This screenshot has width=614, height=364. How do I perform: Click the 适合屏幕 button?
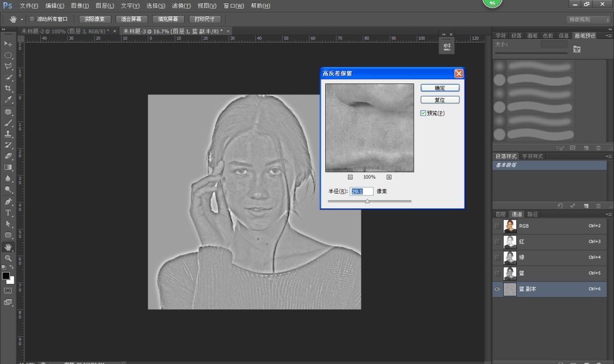click(131, 19)
